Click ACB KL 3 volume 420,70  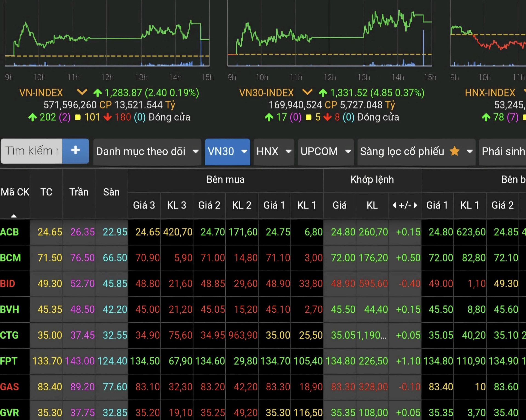point(178,232)
